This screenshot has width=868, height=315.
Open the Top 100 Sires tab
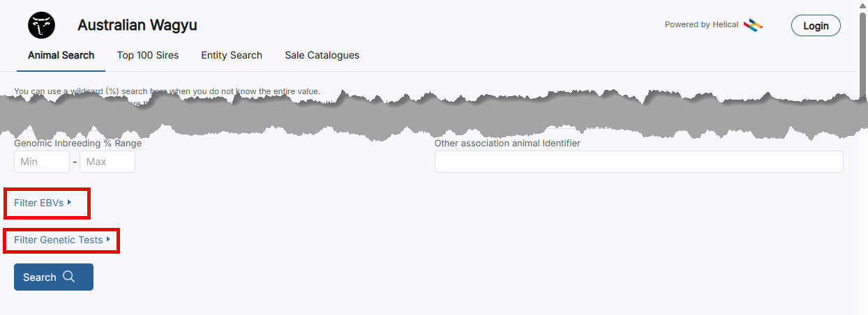(148, 55)
